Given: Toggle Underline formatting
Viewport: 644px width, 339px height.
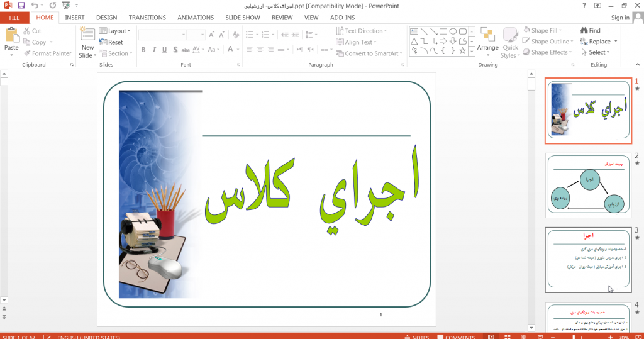Looking at the screenshot, I should click(x=164, y=49).
